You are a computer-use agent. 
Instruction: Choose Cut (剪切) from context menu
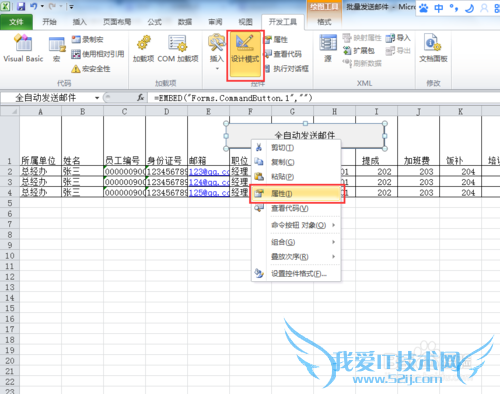[297, 148]
